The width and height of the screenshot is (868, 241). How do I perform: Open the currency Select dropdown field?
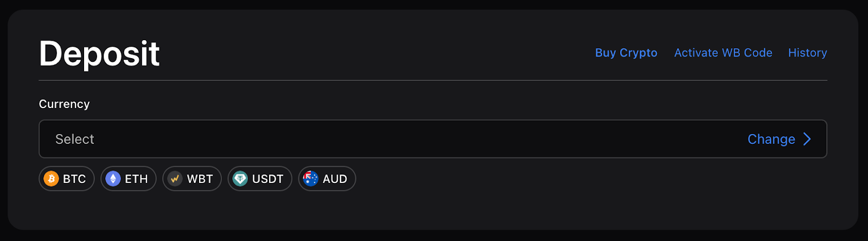coord(380,139)
